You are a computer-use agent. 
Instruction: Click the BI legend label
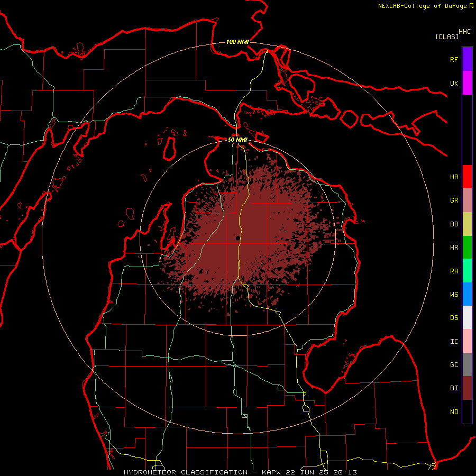click(454, 388)
